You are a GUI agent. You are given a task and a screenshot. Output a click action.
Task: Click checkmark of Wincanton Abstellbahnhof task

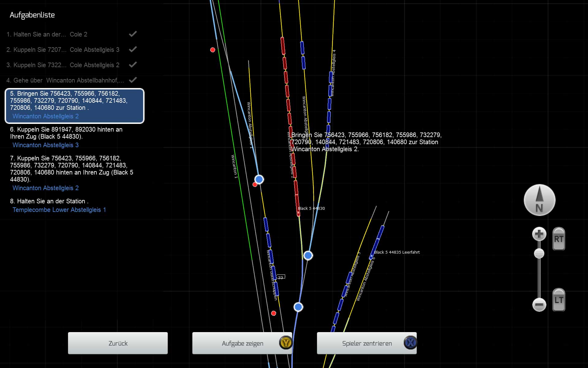pos(133,80)
